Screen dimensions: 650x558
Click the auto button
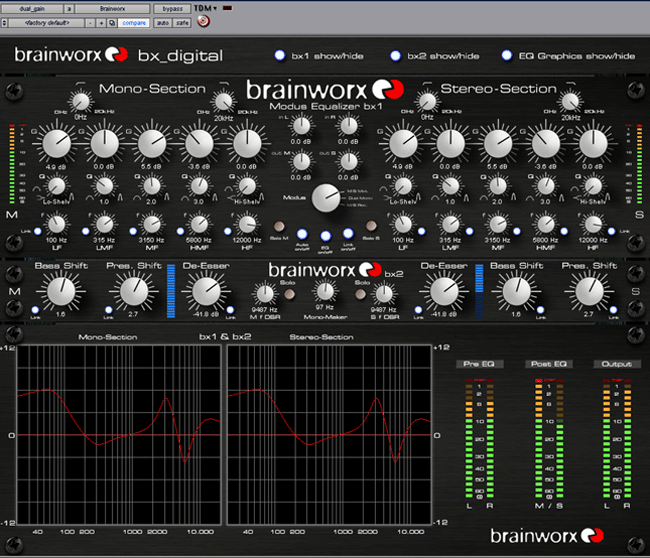162,23
